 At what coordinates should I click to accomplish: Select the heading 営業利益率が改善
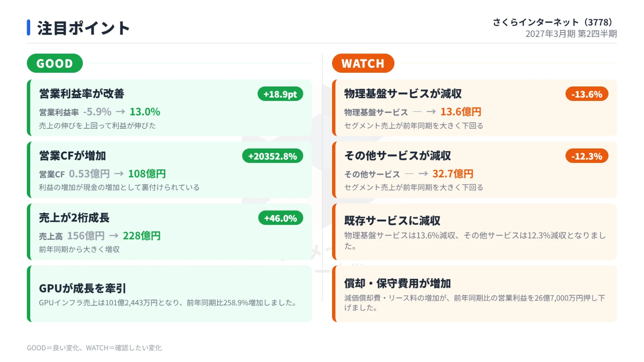[x=82, y=94]
